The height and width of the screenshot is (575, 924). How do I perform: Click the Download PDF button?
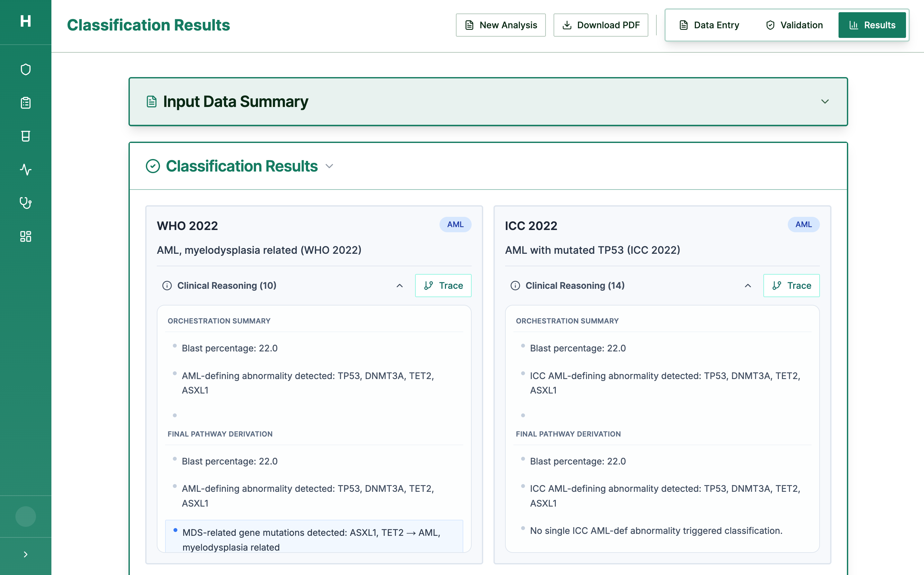coord(600,25)
